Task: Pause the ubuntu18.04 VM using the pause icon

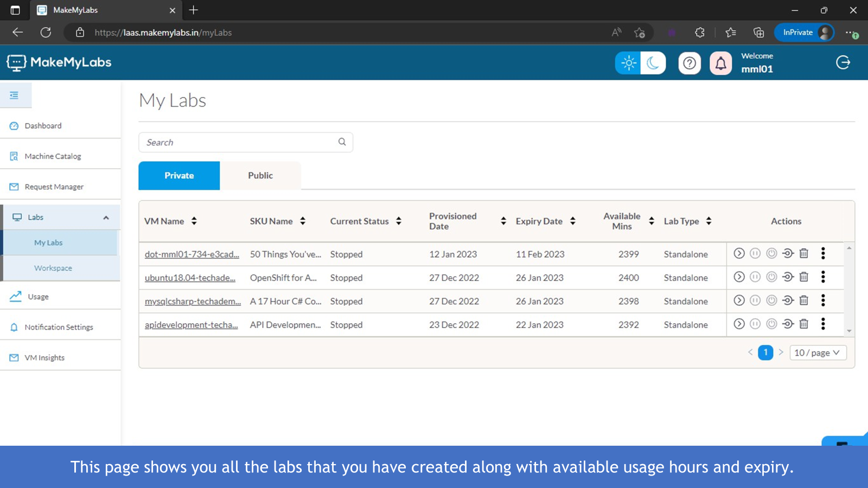Action: click(755, 277)
